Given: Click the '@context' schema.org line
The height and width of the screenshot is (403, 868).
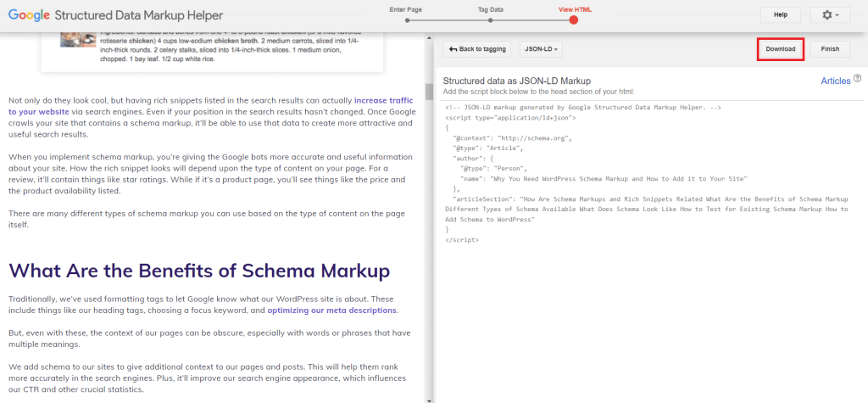Looking at the screenshot, I should (x=512, y=138).
